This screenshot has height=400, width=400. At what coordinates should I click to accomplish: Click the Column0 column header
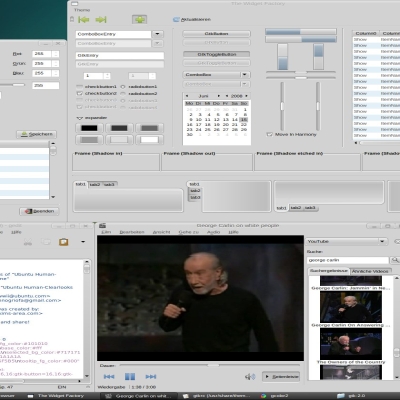(366, 33)
